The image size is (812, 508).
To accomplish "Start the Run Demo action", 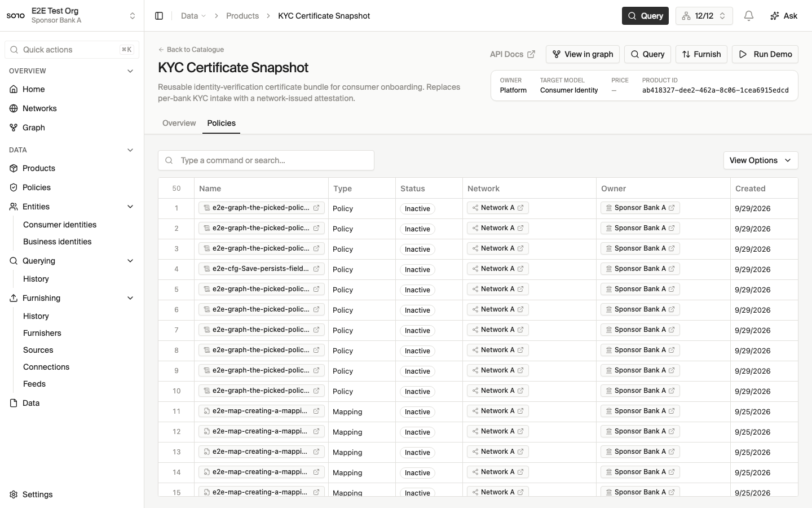I will tap(765, 54).
